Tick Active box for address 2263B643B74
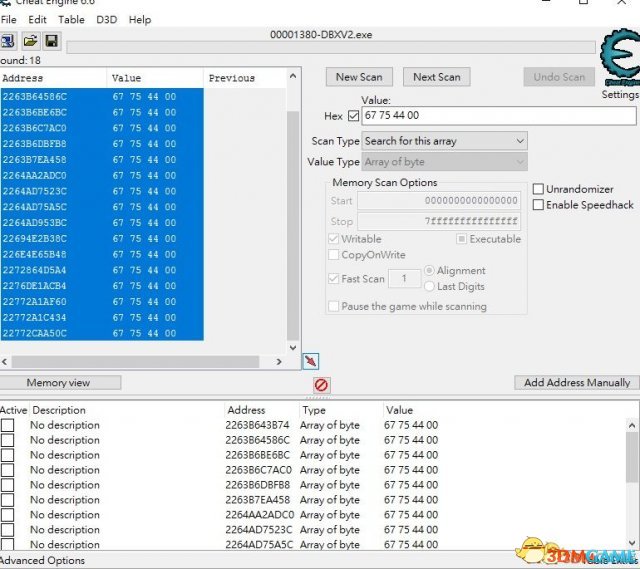Image resolution: width=640 pixels, height=569 pixels. click(8, 425)
